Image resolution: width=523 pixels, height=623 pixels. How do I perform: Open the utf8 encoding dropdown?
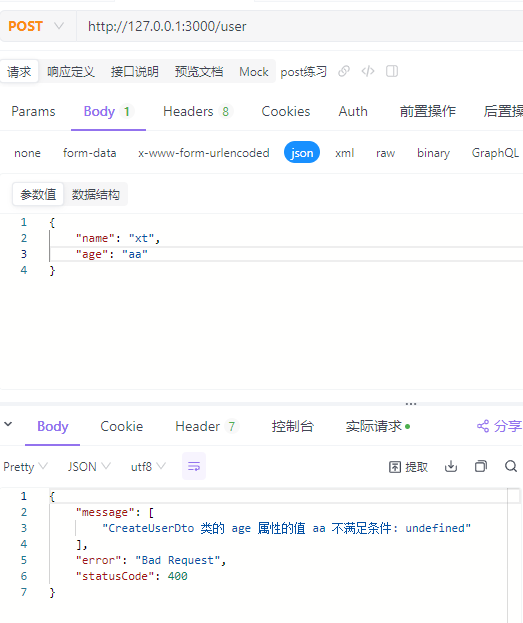click(x=148, y=466)
